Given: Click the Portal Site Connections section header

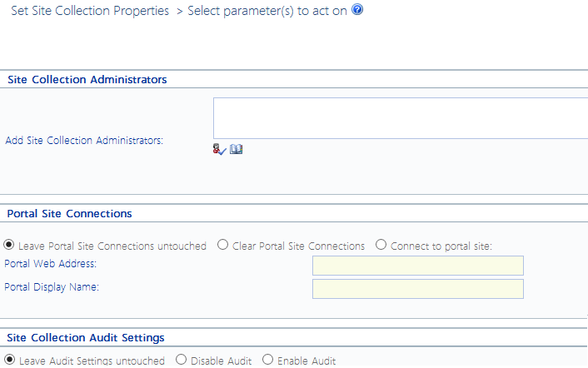Looking at the screenshot, I should 69,213.
